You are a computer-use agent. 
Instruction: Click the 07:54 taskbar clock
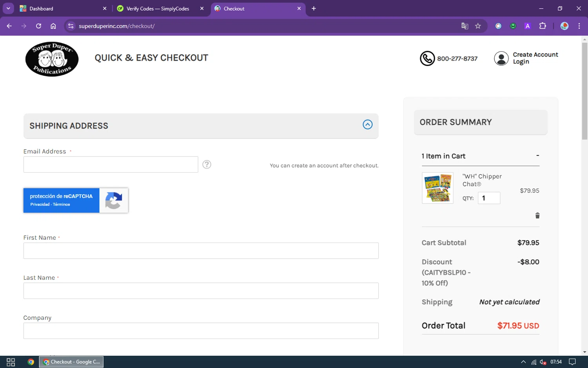556,362
